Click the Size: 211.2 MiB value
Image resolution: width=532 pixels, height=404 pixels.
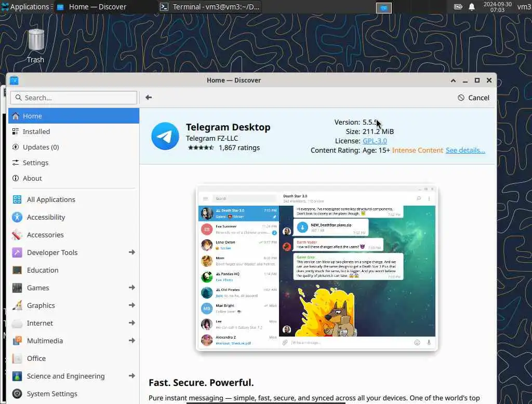click(x=378, y=131)
